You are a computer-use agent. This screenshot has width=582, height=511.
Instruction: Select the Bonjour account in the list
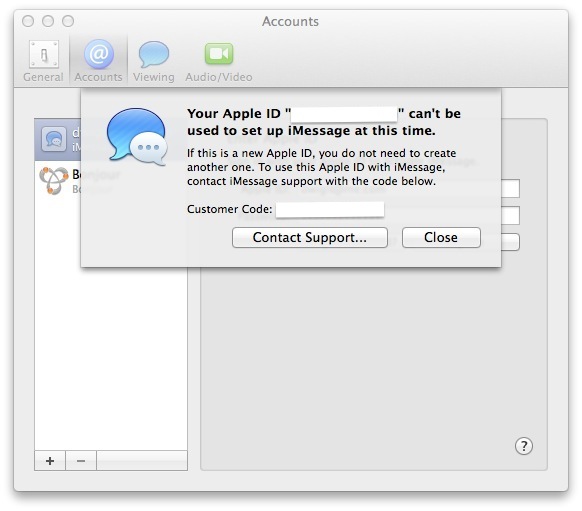click(58, 181)
